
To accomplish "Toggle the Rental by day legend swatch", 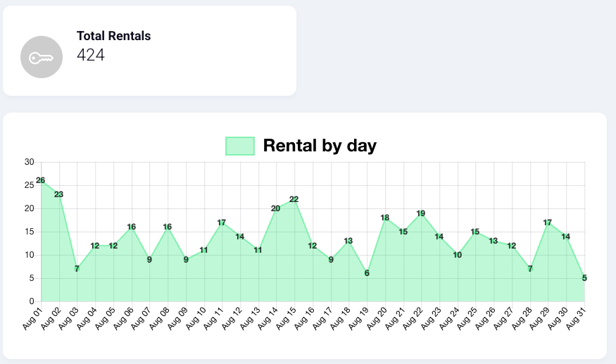I will 239,146.
